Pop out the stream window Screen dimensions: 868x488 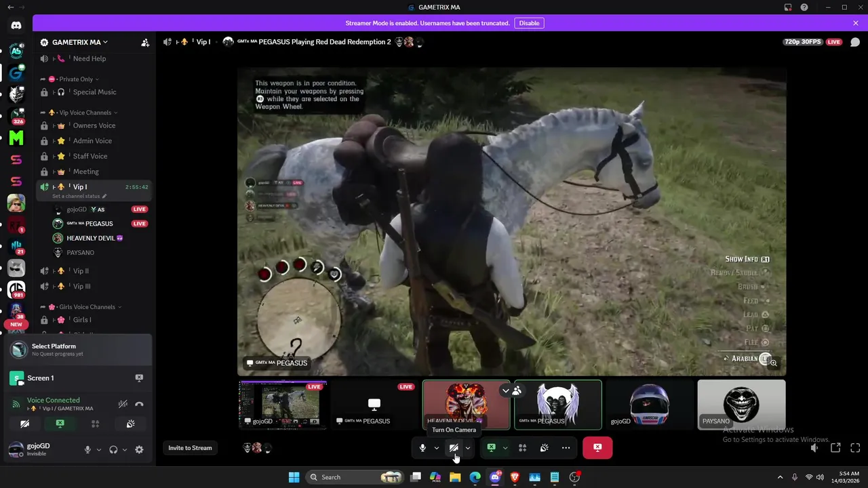tap(835, 448)
